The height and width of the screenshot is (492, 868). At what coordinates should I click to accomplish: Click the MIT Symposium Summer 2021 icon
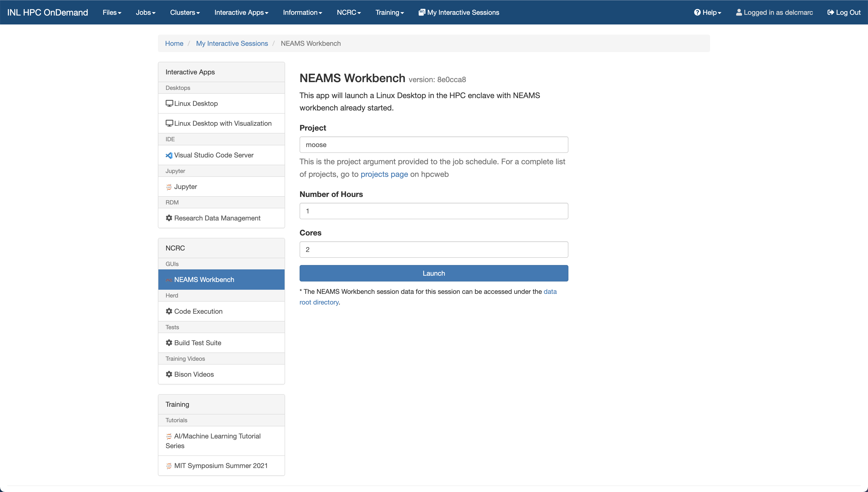169,466
